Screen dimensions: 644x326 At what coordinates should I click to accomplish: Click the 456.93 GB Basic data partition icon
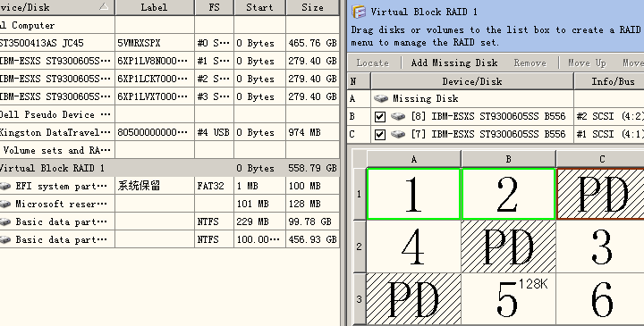click(x=5, y=239)
